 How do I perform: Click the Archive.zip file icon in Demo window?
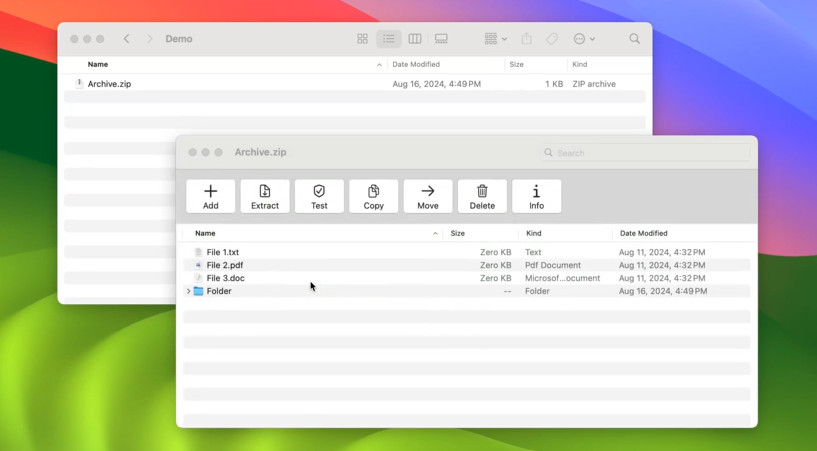79,84
